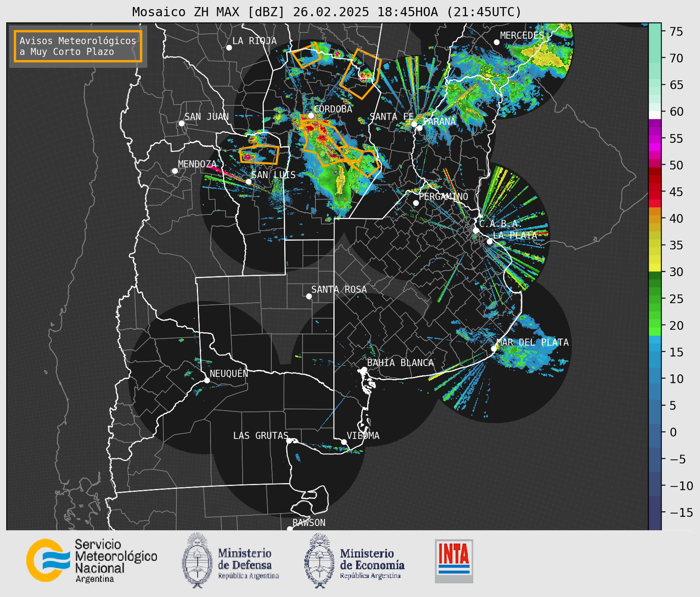
Task: Click the SANTA ROSA city marker dot
Action: click(309, 296)
